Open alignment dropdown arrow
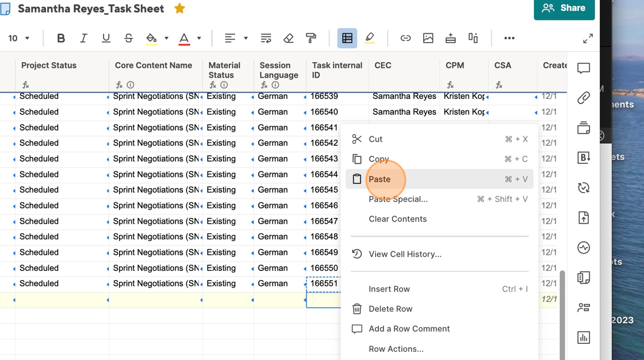Screen dimensions: 644x360 [246, 38]
